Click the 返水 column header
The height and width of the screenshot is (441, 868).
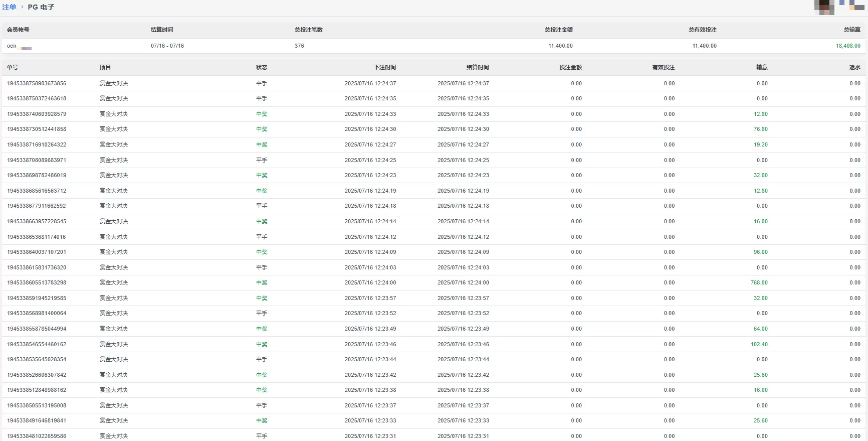click(855, 67)
